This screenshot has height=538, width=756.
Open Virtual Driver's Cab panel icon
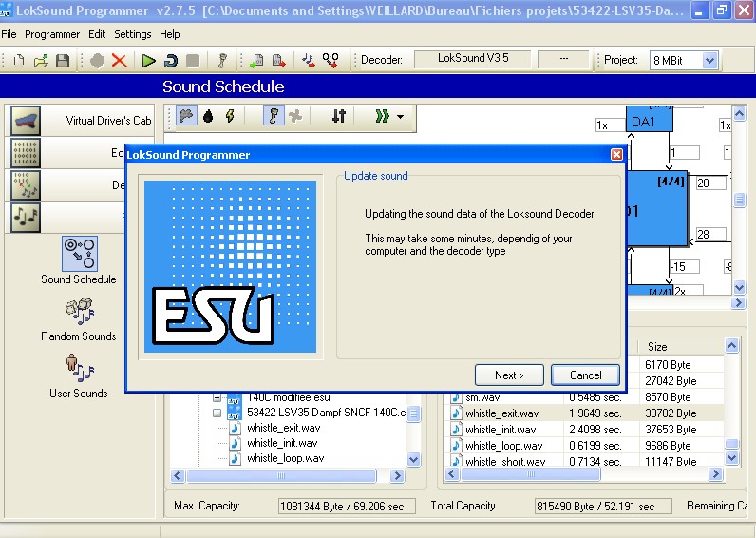[x=26, y=121]
